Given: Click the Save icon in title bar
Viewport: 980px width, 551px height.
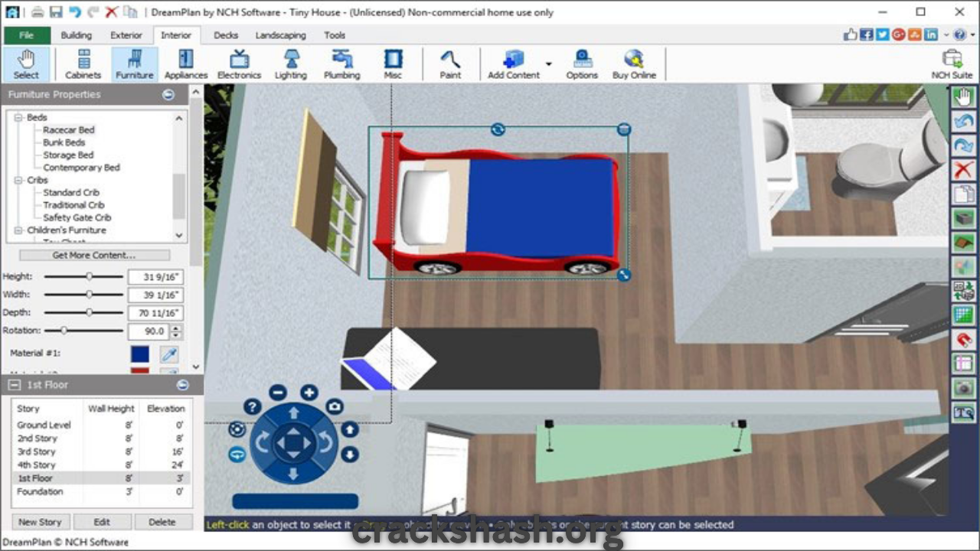Looking at the screenshot, I should pyautogui.click(x=56, y=12).
